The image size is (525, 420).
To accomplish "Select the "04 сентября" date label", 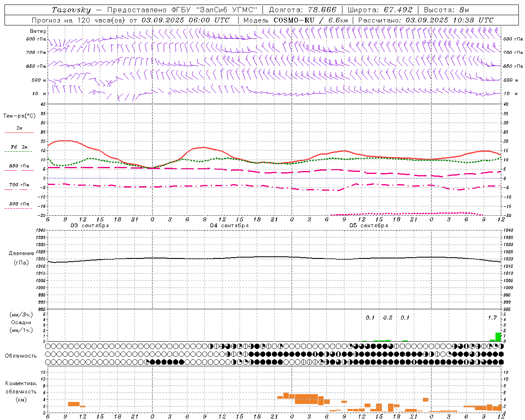I will 229,226.
